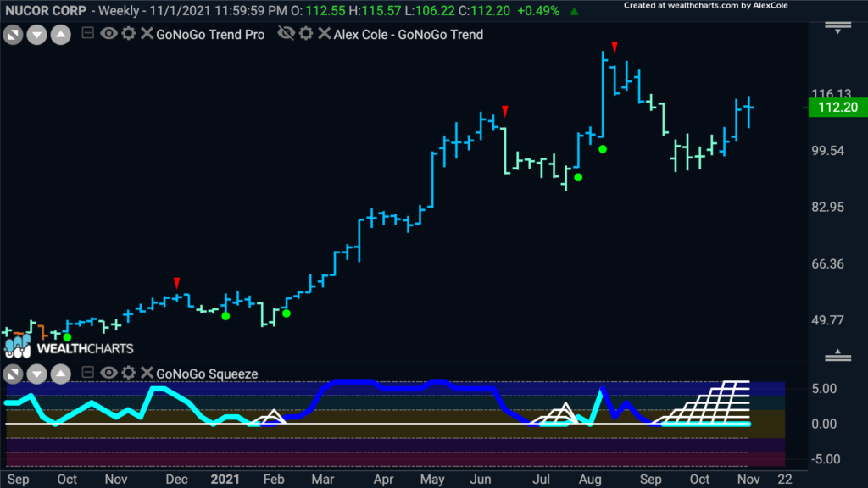Remove the GoNoGo Trend Pro indicator
Image resolution: width=868 pixels, height=488 pixels.
tap(147, 33)
